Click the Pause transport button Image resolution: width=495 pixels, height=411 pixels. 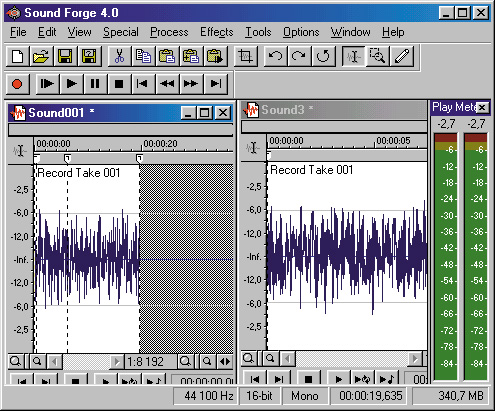pyautogui.click(x=95, y=84)
